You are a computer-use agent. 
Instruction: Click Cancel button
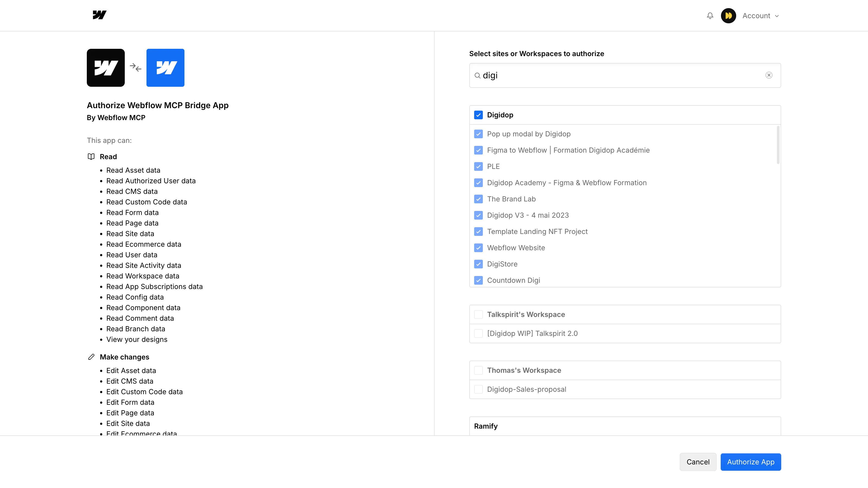pos(698,462)
